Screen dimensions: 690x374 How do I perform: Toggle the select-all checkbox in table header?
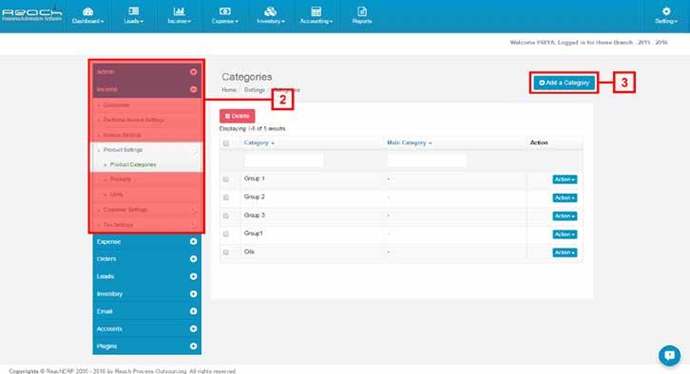226,143
